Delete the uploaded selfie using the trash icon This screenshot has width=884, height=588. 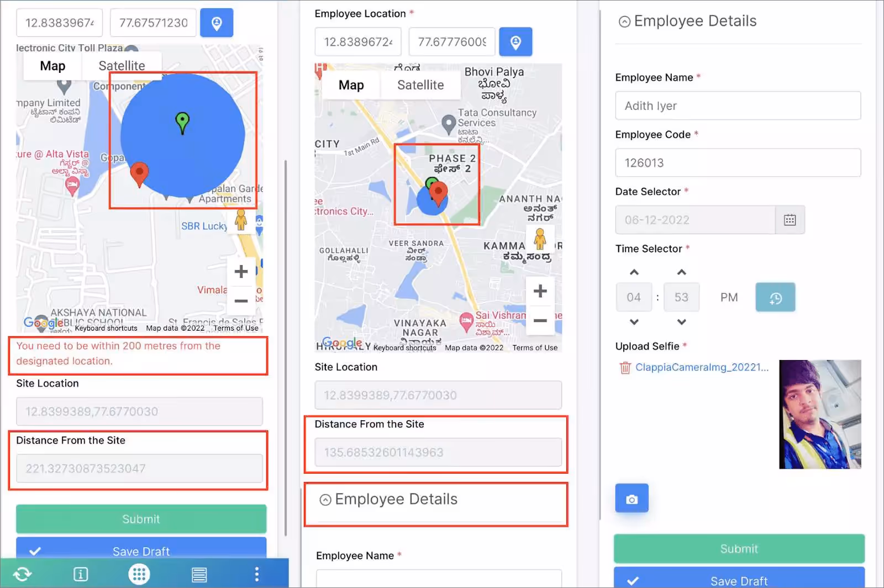[x=625, y=368]
